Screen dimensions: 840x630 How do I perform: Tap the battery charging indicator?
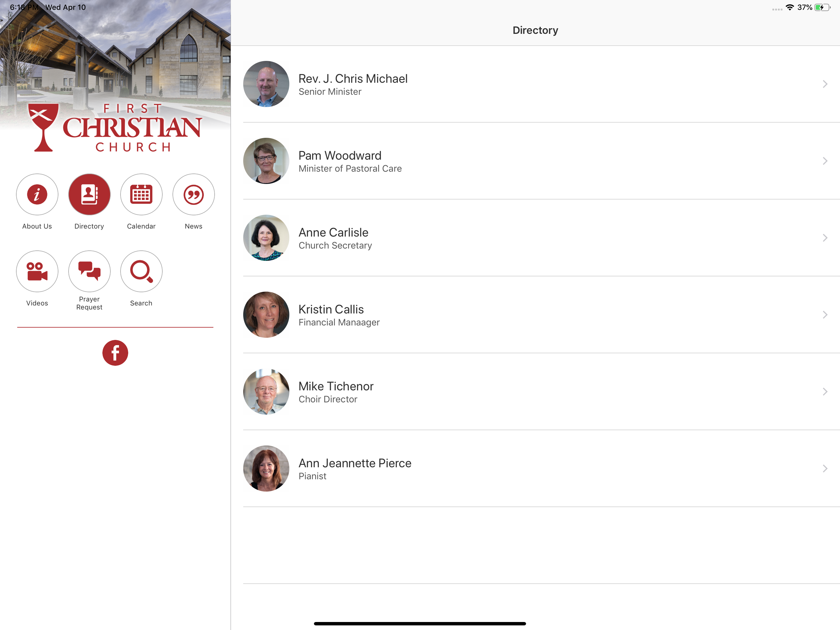(822, 7)
